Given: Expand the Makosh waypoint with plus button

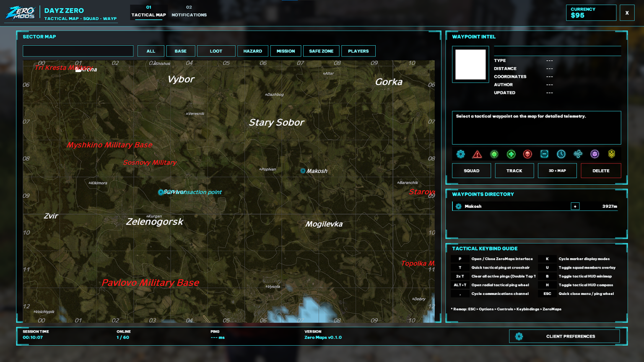Looking at the screenshot, I should coord(575,206).
